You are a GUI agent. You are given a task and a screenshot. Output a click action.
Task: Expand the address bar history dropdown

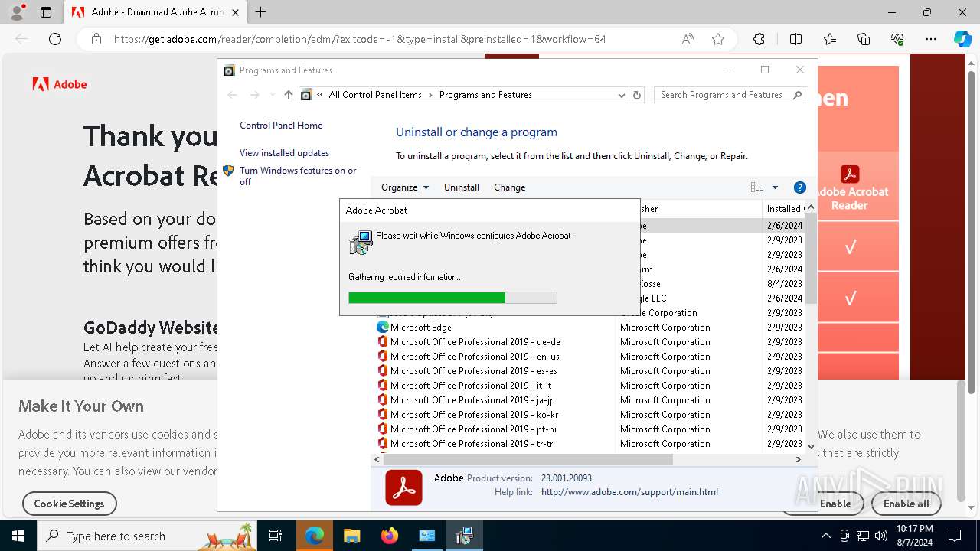(x=622, y=95)
